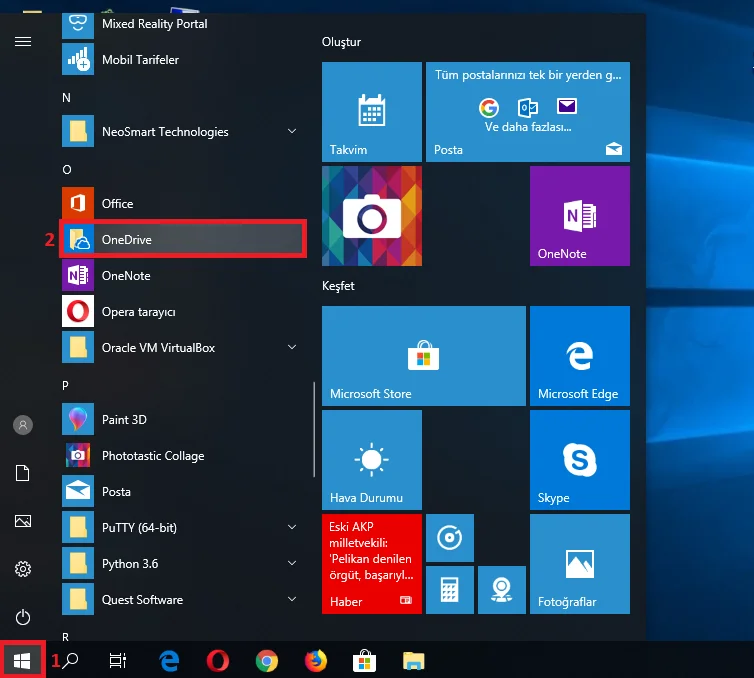Expand the Python 3.6 folder
754x678 pixels.
[183, 564]
